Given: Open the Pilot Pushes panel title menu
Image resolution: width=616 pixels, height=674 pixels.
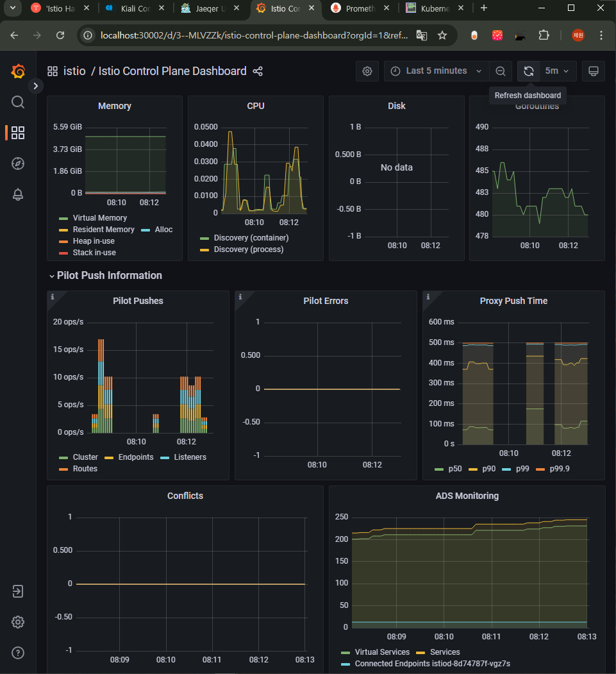Looking at the screenshot, I should (138, 301).
